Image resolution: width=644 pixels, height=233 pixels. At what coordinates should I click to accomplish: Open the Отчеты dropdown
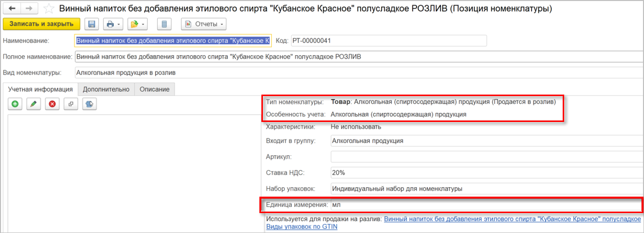[x=204, y=24]
